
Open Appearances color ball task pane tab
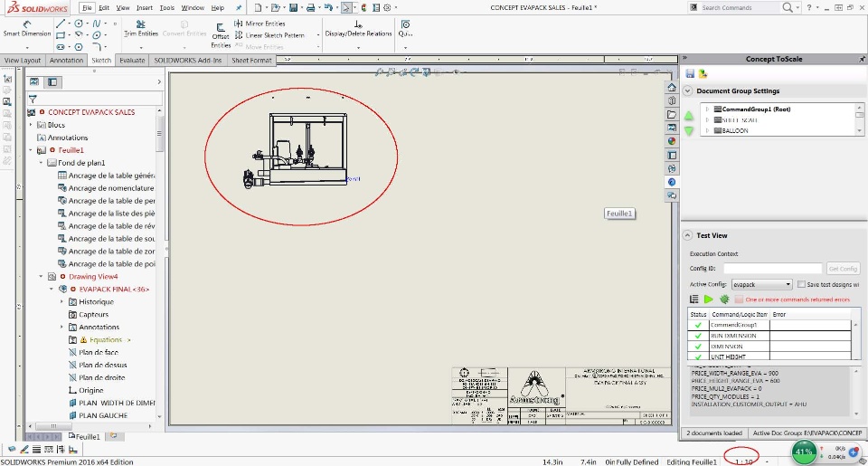click(672, 141)
